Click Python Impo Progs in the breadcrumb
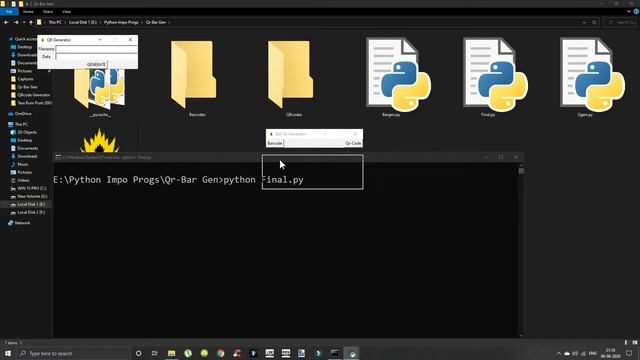 click(x=121, y=22)
